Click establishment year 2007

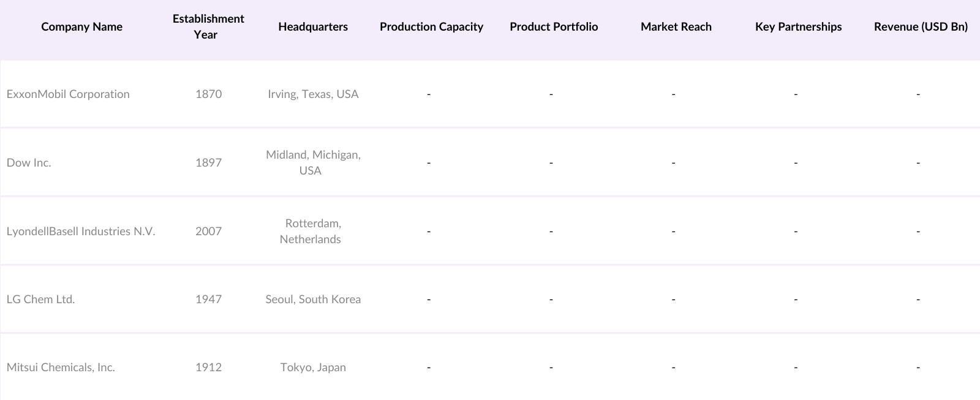tap(208, 232)
